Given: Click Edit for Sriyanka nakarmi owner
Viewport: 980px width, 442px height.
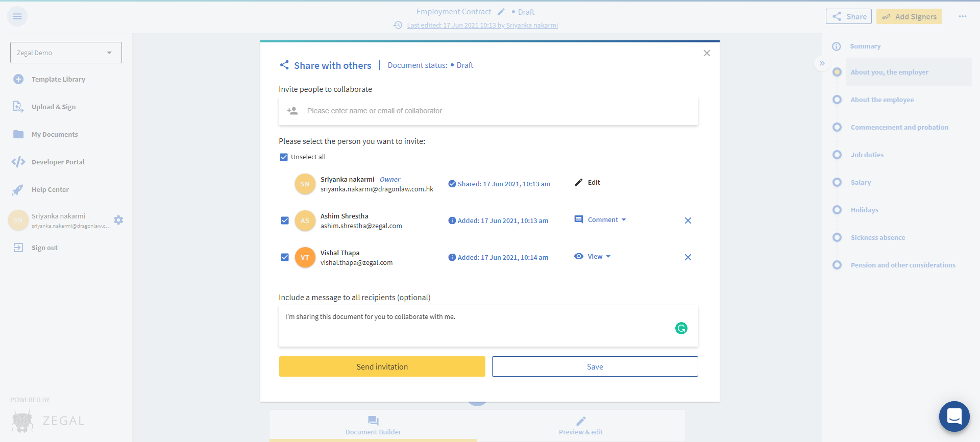Looking at the screenshot, I should (587, 182).
